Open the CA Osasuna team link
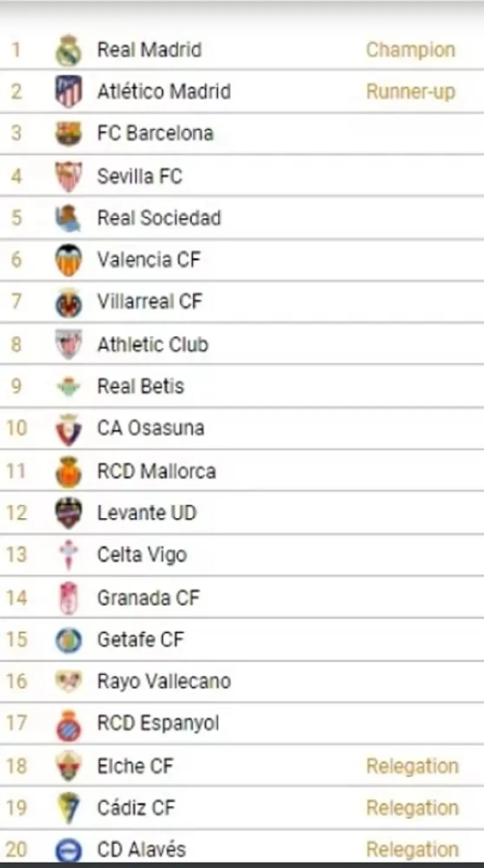The height and width of the screenshot is (868, 484). click(x=151, y=428)
